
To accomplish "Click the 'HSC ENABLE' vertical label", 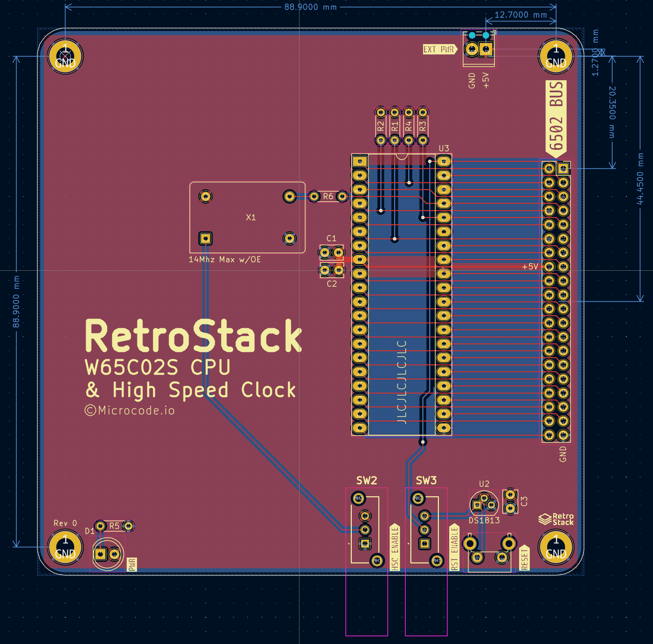I will pyautogui.click(x=395, y=547).
